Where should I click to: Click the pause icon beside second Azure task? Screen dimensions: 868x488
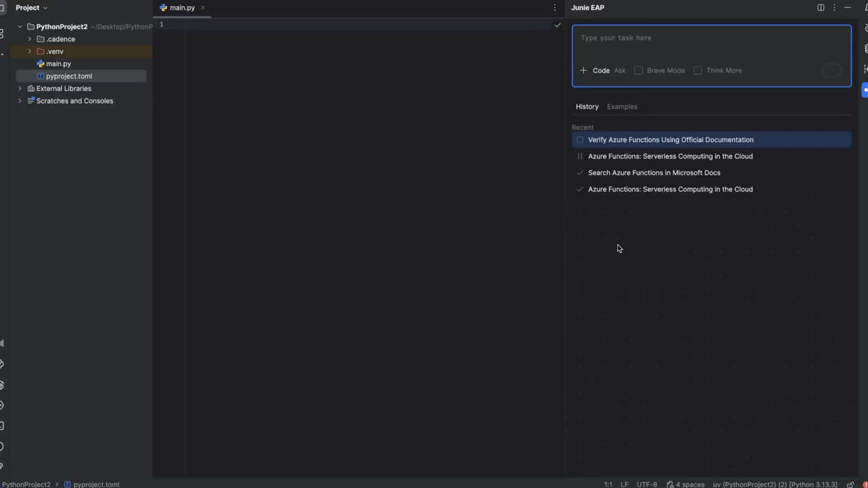tap(580, 156)
